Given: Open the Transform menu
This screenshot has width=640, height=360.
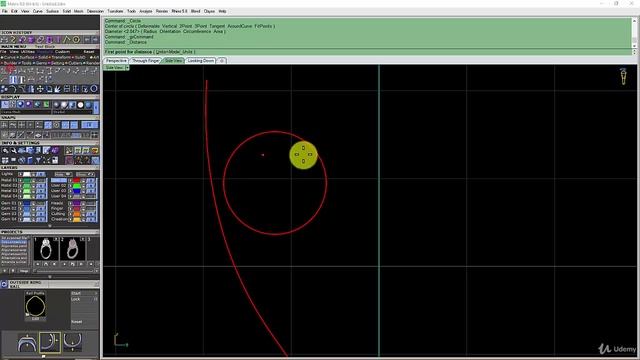Looking at the screenshot, I should coord(116,11).
